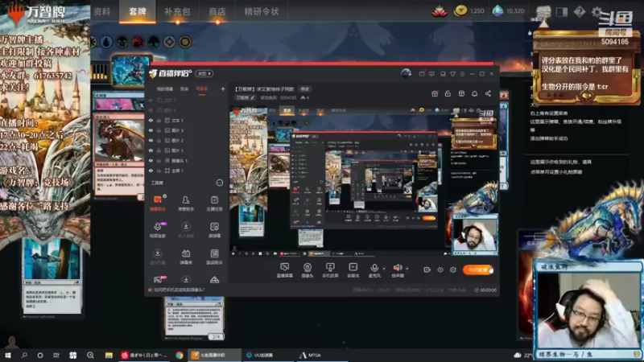Open the 主播任务 tool icon

click(x=214, y=203)
